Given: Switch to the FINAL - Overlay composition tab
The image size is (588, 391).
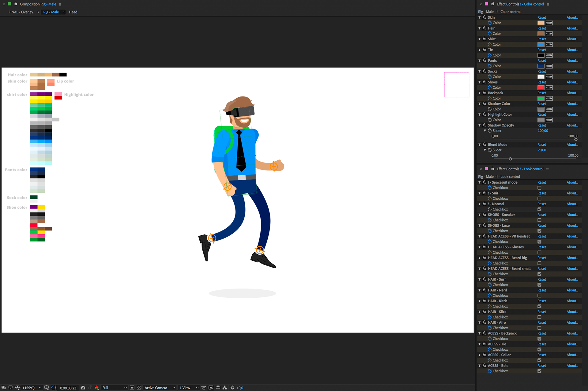Looking at the screenshot, I should click(20, 12).
